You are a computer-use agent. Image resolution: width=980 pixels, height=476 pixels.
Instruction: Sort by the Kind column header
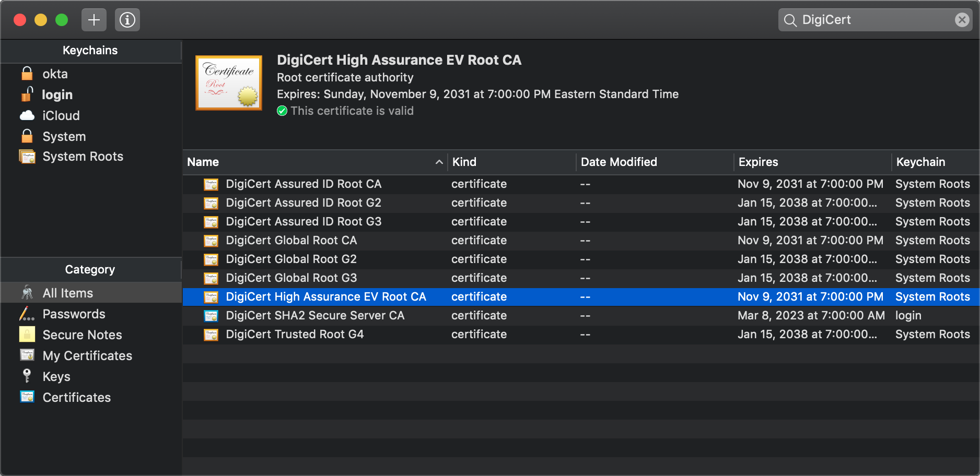pos(464,162)
